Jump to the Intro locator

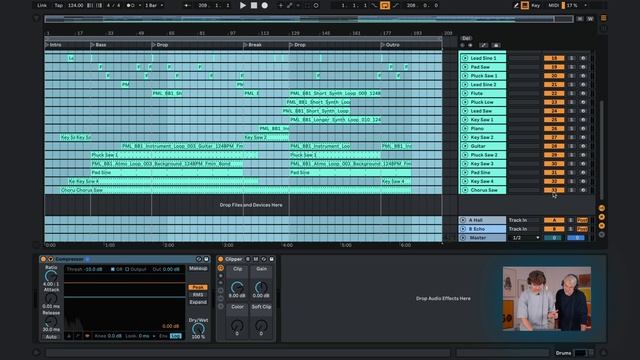(53, 45)
